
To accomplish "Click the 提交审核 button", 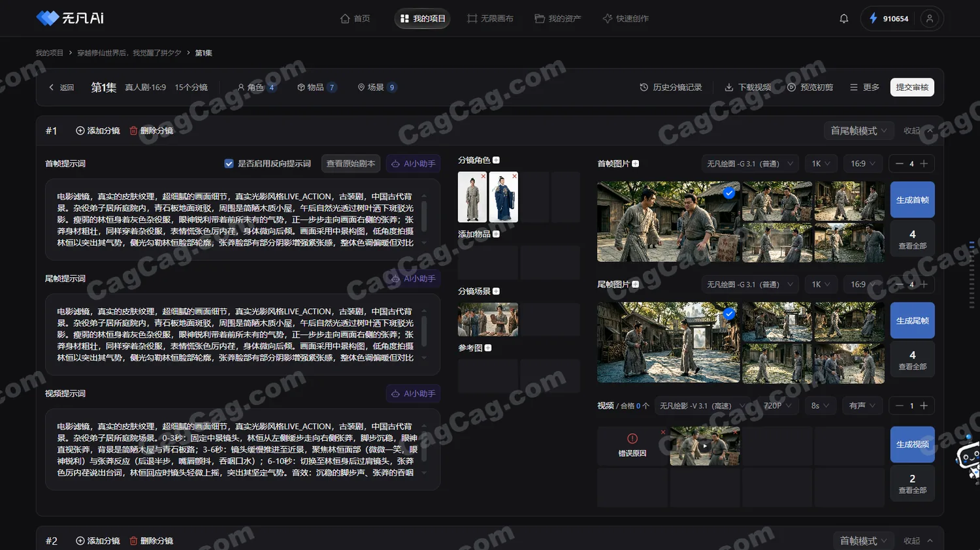I will pyautogui.click(x=912, y=88).
